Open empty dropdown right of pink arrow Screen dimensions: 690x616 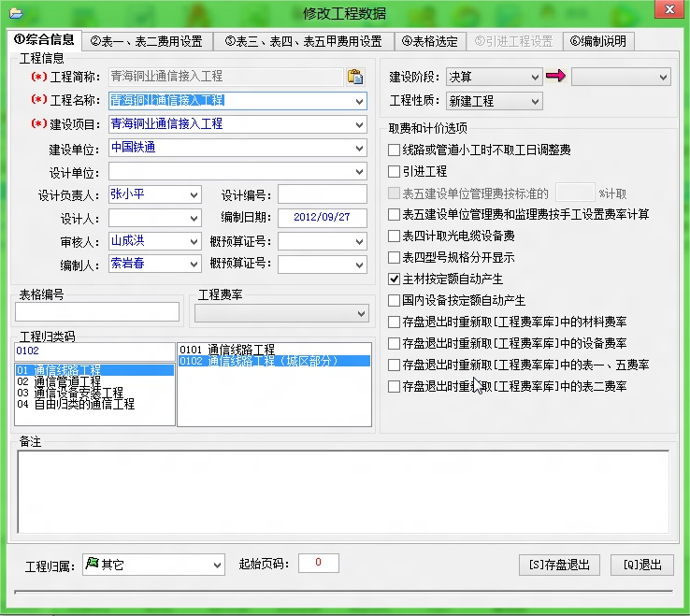621,78
